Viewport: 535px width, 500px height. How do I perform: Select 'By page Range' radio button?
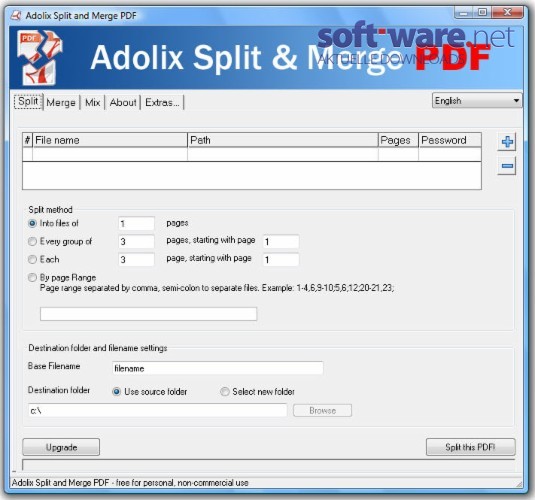tap(32, 277)
